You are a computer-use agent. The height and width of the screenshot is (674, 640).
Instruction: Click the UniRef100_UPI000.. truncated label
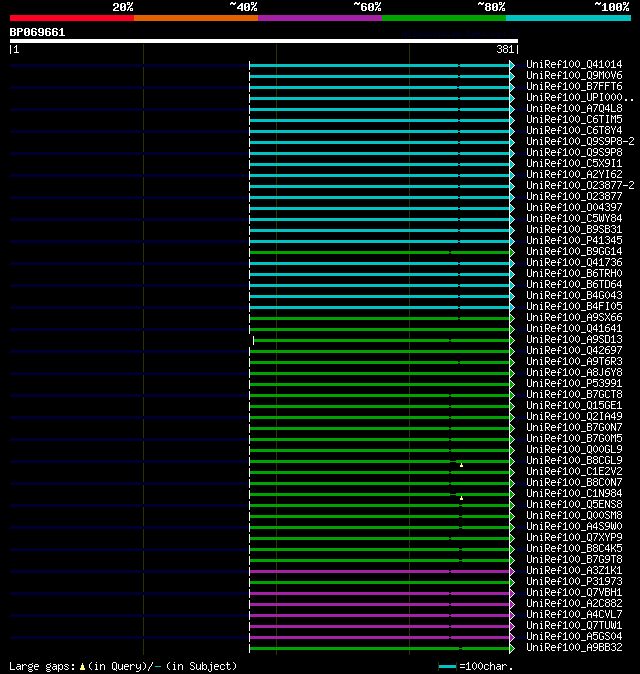tap(580, 98)
